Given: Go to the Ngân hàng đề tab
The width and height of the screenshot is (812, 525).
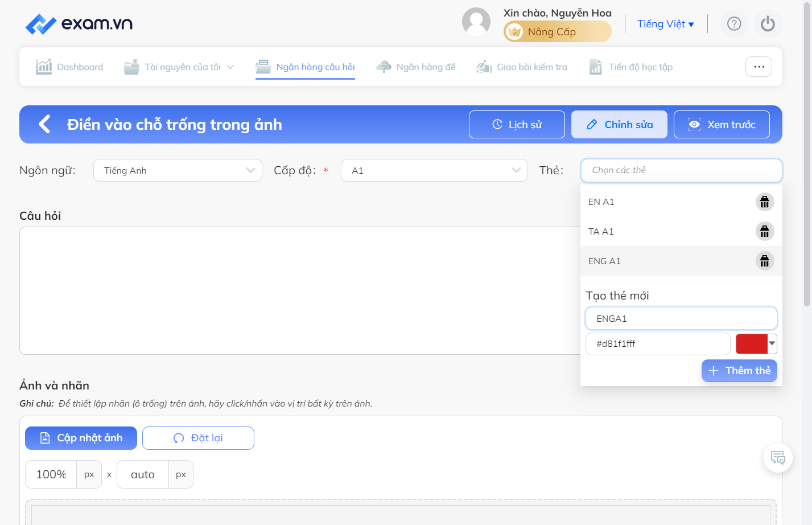Looking at the screenshot, I should pyautogui.click(x=415, y=67).
